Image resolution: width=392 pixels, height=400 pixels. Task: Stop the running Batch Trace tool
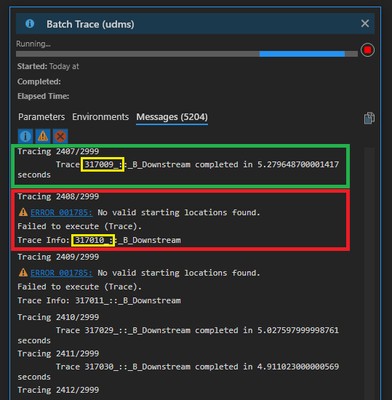pyautogui.click(x=367, y=50)
